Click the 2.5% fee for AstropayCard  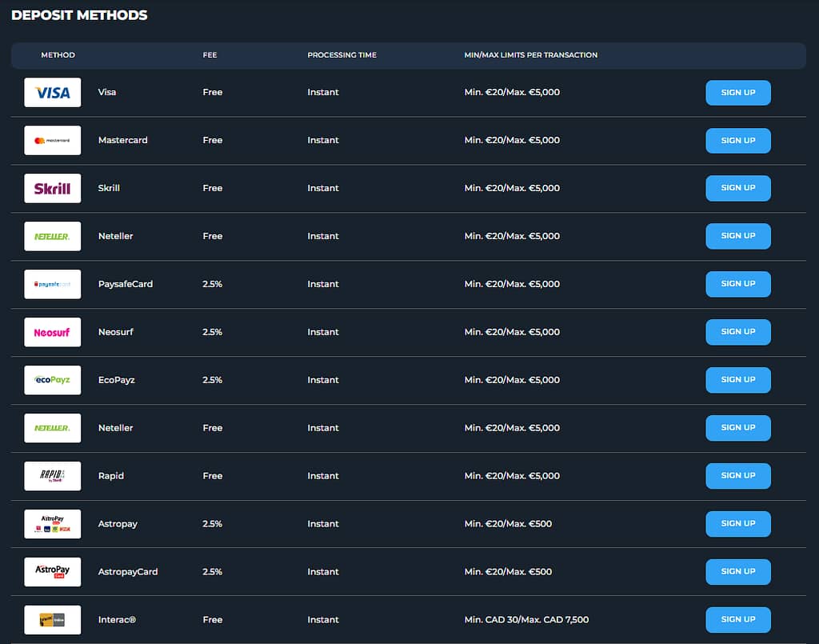click(x=212, y=572)
